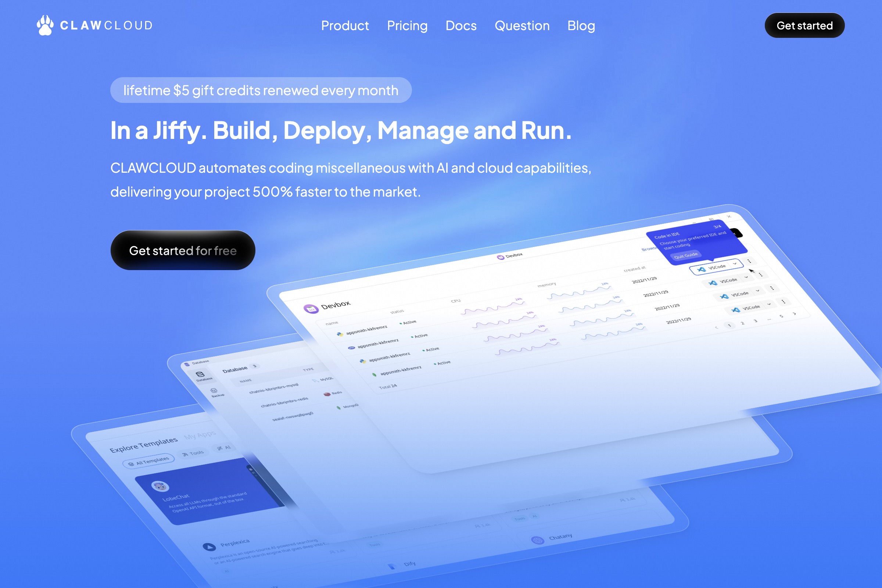882x588 pixels.
Task: Open the Docs link
Action: (460, 25)
